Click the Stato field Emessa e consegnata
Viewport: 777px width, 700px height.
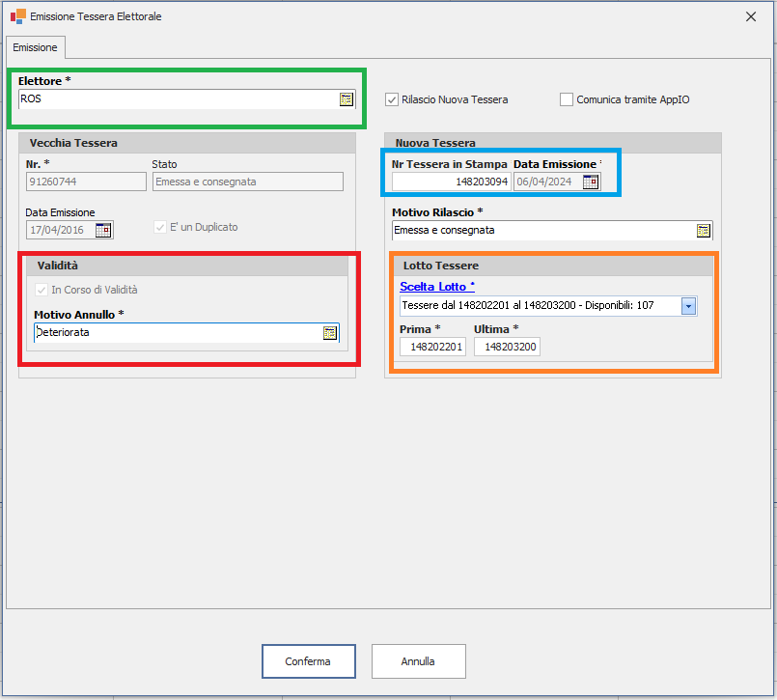pos(248,182)
